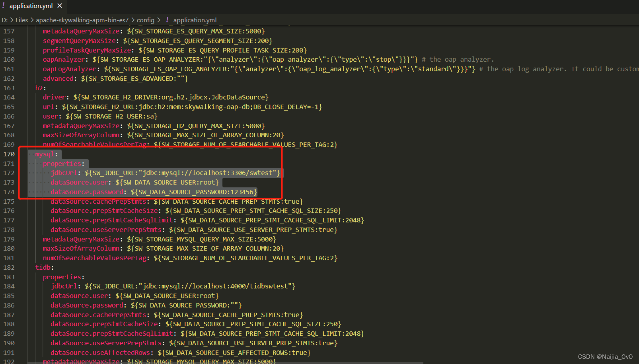Open the D: breadcrumb segment
639x364 pixels.
[5, 20]
